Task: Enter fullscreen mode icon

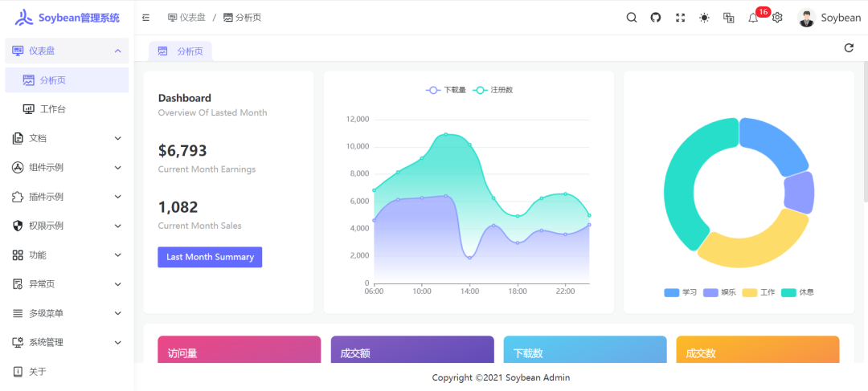Action: [x=680, y=18]
